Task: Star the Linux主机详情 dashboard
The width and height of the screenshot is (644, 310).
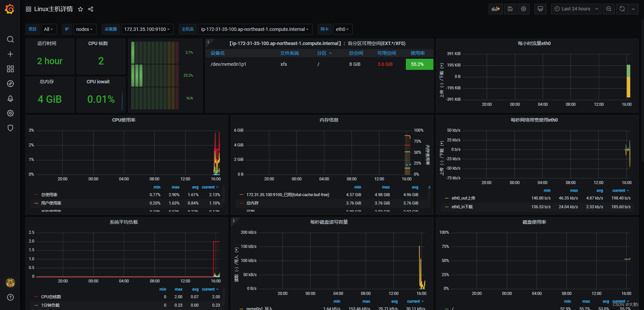Action: coord(80,9)
